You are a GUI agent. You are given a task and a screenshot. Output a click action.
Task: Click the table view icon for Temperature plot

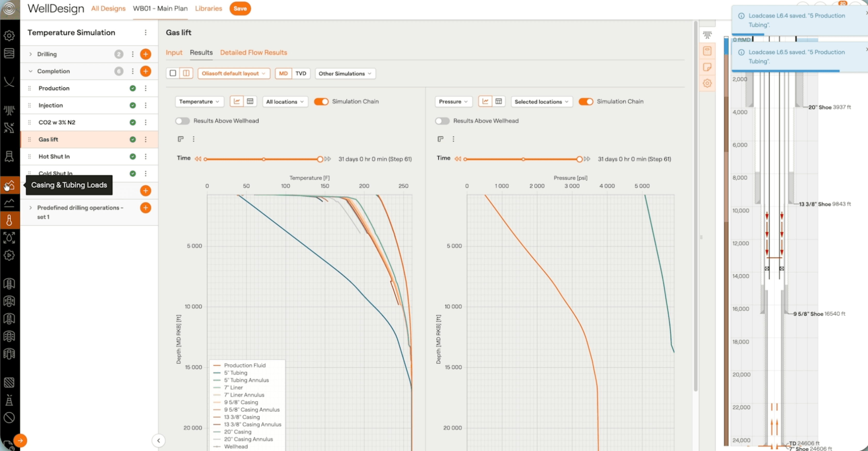(250, 101)
